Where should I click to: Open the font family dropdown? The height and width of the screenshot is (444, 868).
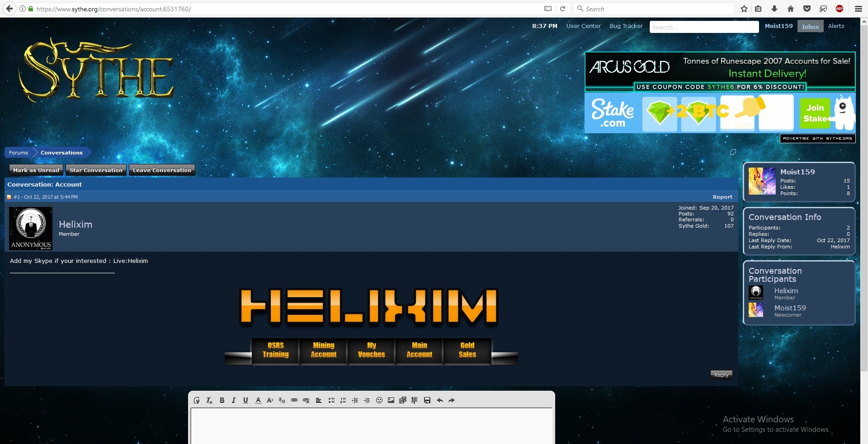(x=282, y=400)
